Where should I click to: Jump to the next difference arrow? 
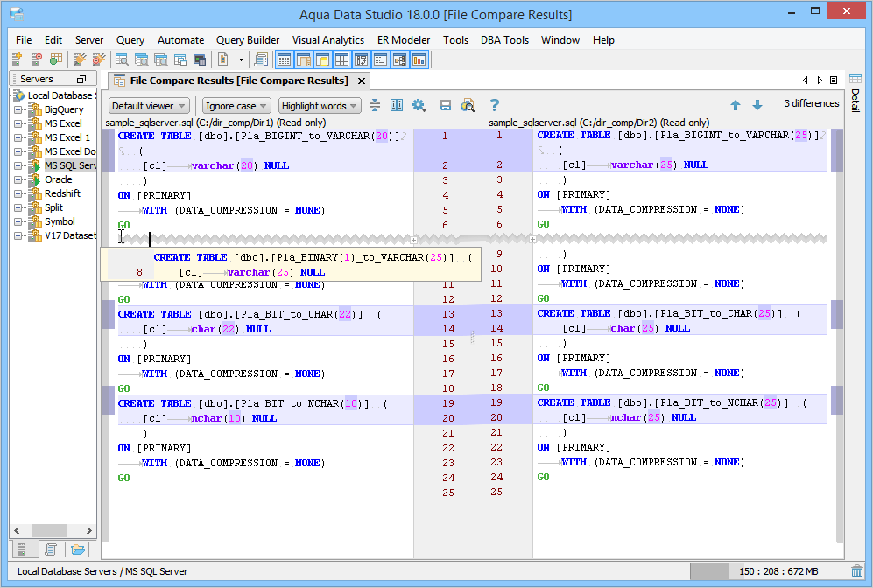[757, 105]
